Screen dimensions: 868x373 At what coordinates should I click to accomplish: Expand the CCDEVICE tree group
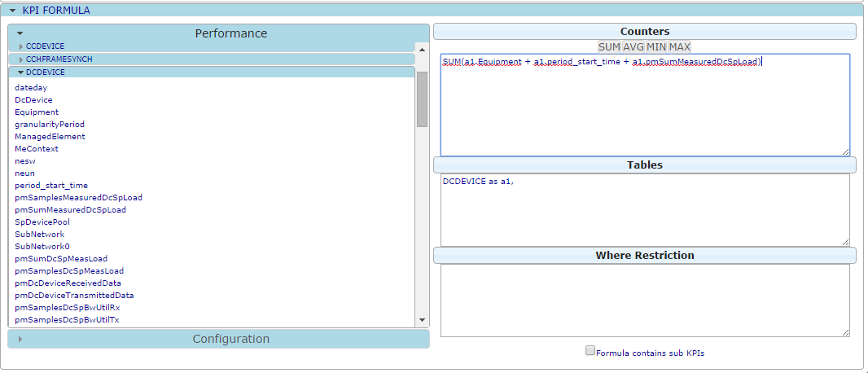pos(45,46)
